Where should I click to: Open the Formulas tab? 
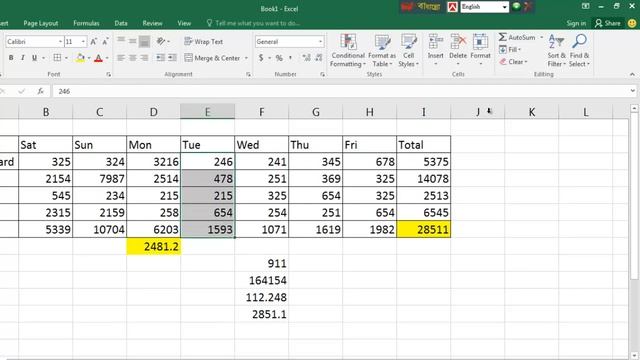coord(86,23)
